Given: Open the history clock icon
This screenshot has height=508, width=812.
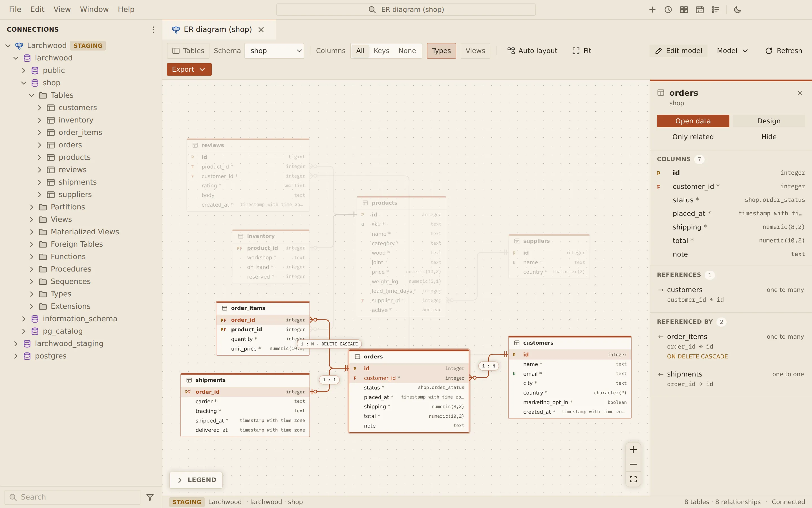Looking at the screenshot, I should click(668, 10).
